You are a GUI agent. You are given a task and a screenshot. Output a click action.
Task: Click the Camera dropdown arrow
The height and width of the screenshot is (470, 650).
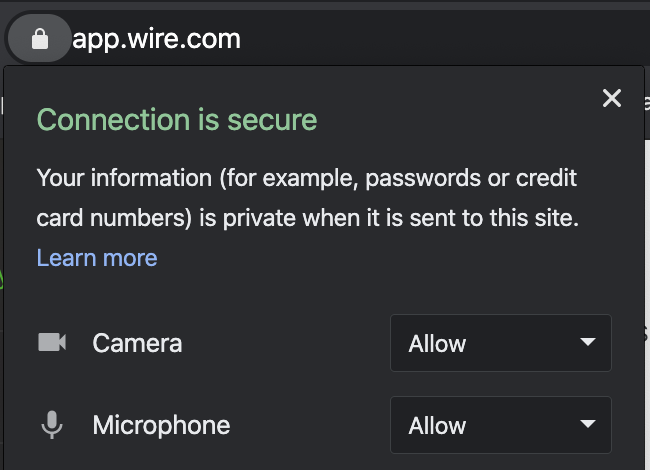tap(588, 342)
